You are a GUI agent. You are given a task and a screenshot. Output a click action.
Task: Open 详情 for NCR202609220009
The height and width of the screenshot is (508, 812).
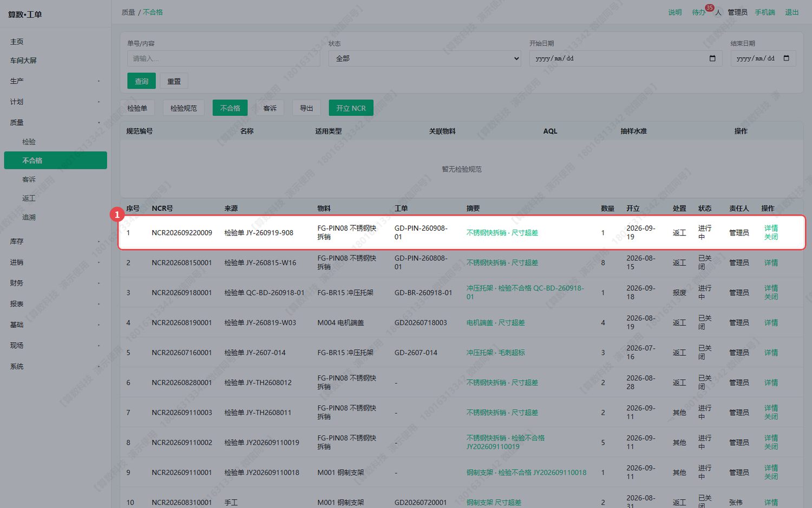point(771,229)
